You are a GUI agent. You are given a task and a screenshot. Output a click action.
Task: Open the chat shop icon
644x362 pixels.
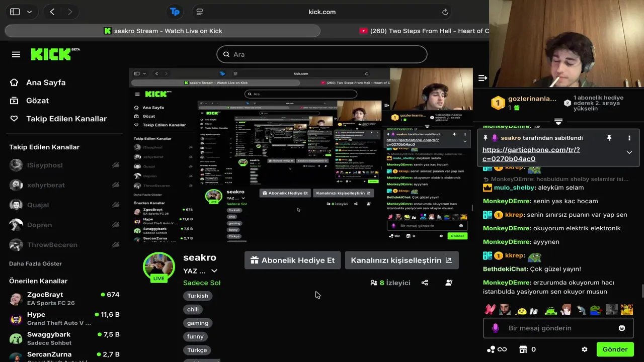point(523,349)
